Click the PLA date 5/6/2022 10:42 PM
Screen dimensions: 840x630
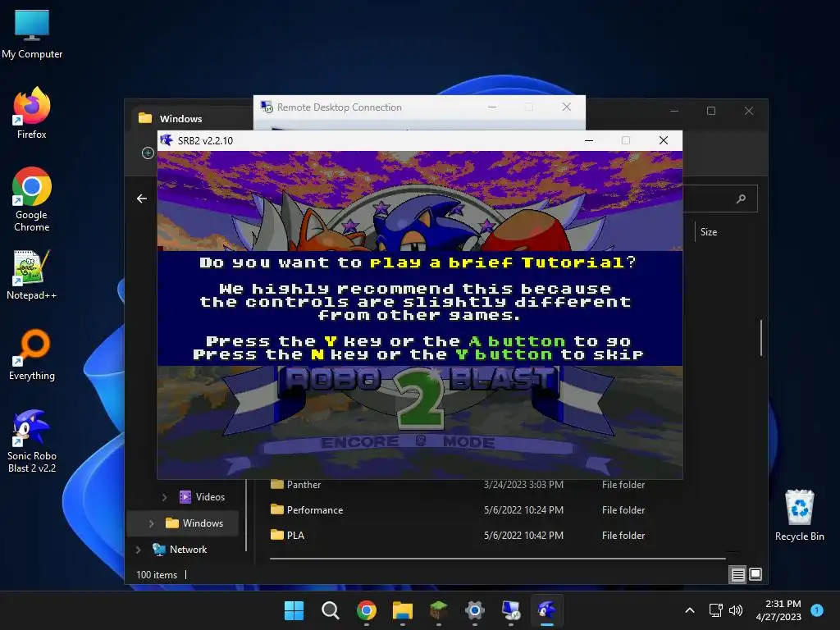click(x=523, y=535)
